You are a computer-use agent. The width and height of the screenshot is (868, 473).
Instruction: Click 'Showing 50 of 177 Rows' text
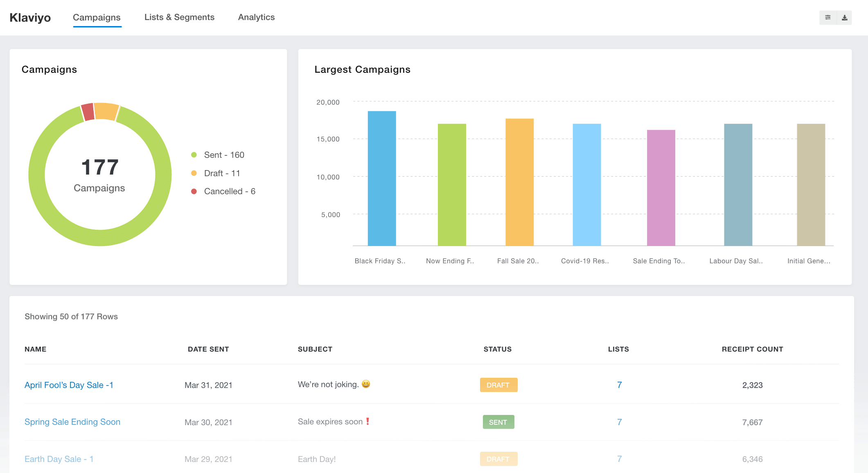coord(71,316)
